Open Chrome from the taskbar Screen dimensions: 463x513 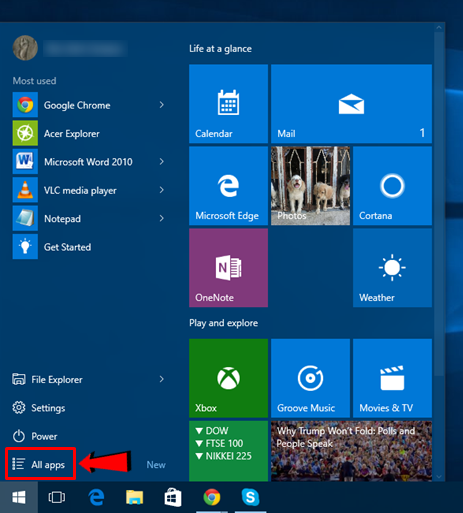click(x=212, y=497)
